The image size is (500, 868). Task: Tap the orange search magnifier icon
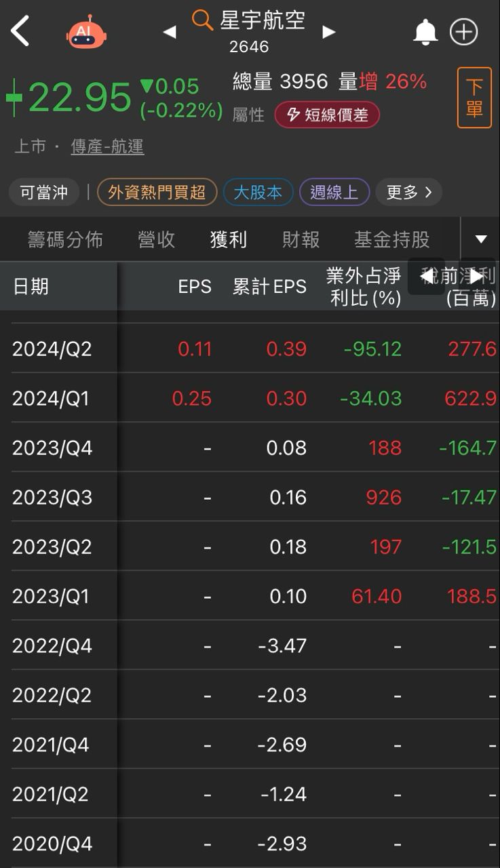202,20
